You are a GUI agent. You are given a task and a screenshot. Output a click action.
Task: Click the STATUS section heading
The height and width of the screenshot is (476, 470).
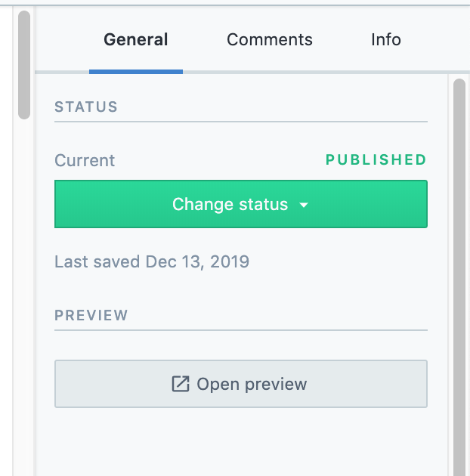click(86, 107)
